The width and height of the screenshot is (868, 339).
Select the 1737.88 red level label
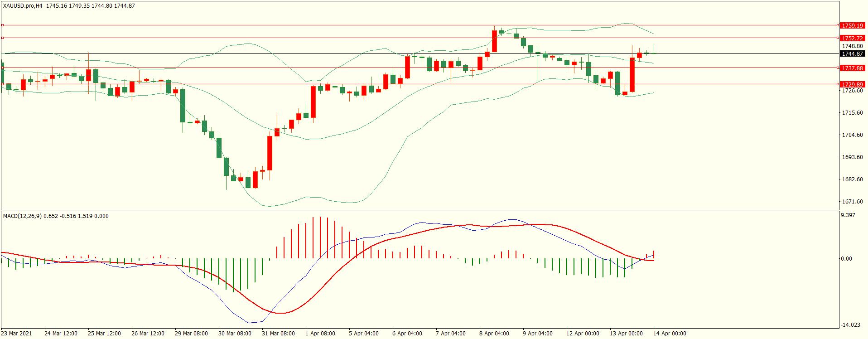tap(852, 68)
